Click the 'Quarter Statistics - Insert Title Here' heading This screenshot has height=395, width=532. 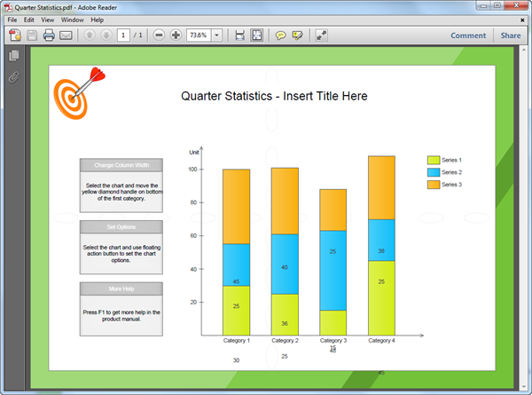click(274, 96)
